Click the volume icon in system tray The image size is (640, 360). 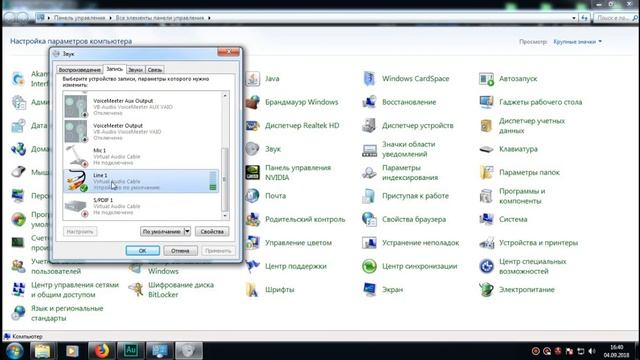[592, 351]
